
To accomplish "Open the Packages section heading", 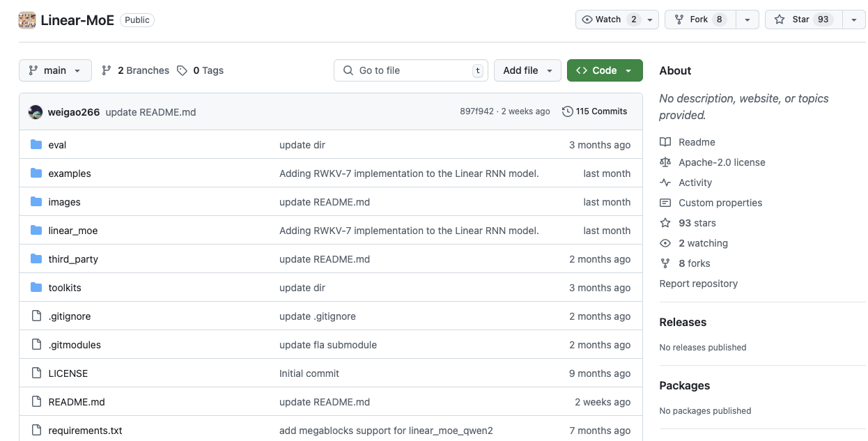I will point(685,385).
